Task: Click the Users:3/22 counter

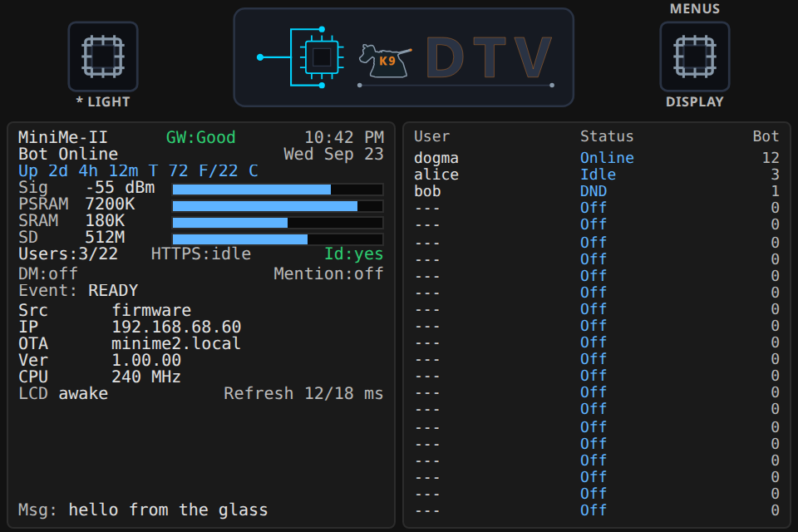Action: pos(68,254)
